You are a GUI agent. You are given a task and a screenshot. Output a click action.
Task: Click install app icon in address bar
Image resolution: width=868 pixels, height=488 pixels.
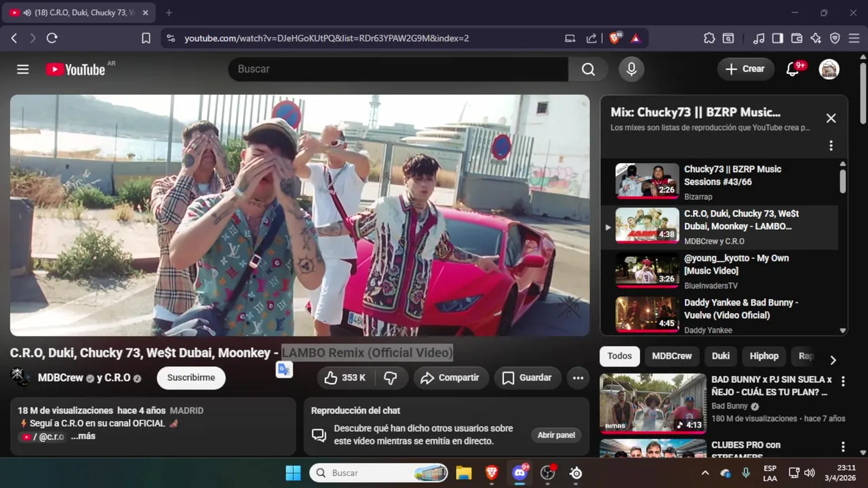[x=570, y=39]
